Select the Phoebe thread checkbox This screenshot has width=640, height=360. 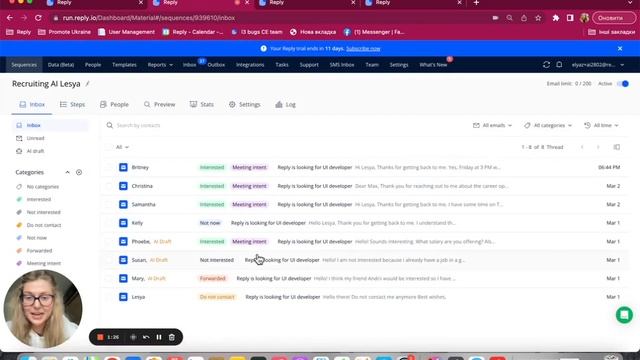pyautogui.click(x=109, y=242)
